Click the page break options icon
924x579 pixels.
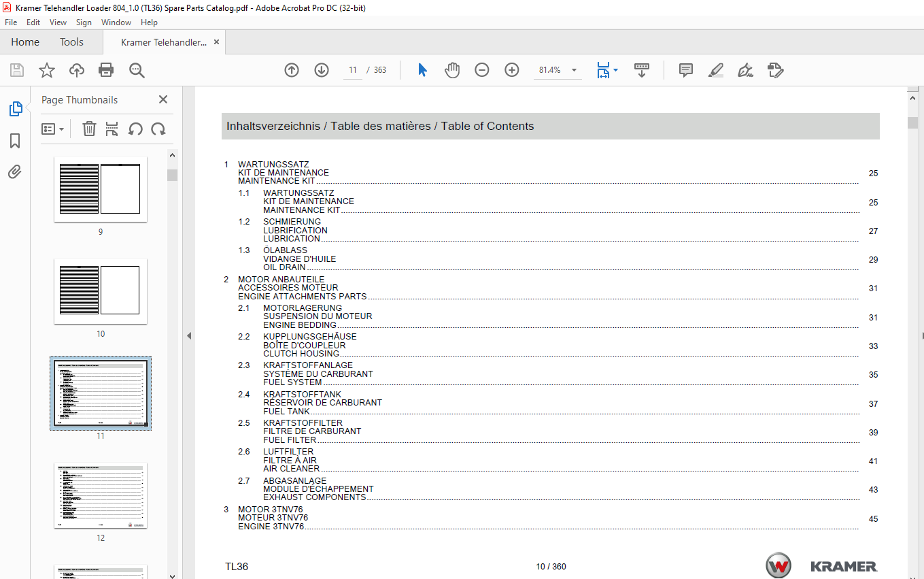click(112, 129)
